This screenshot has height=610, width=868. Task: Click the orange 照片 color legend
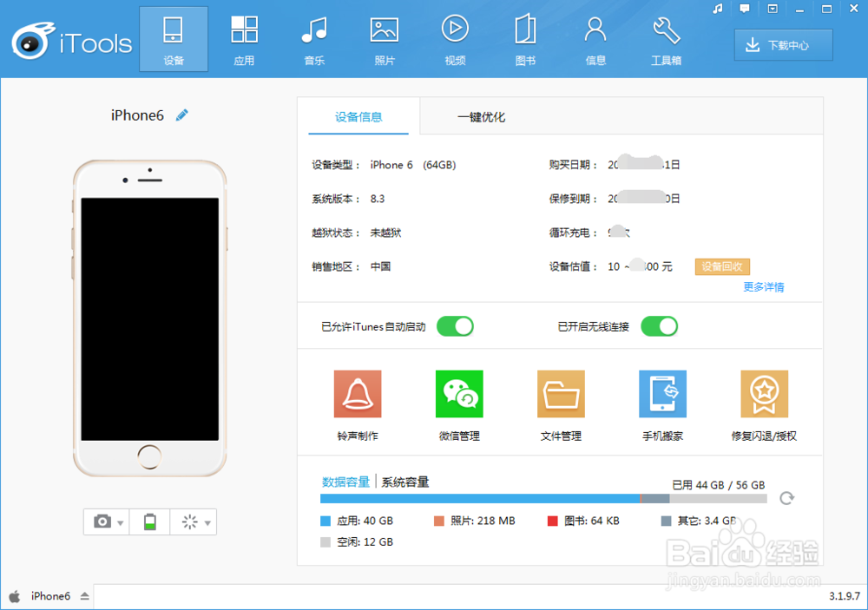439,521
